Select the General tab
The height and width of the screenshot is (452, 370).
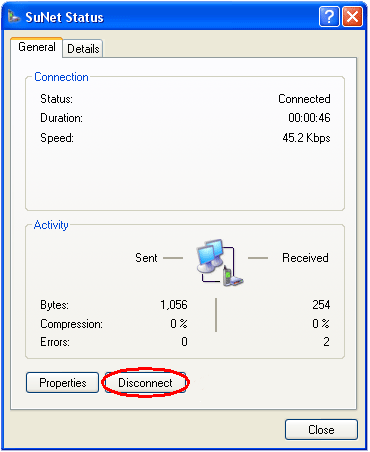click(x=37, y=47)
